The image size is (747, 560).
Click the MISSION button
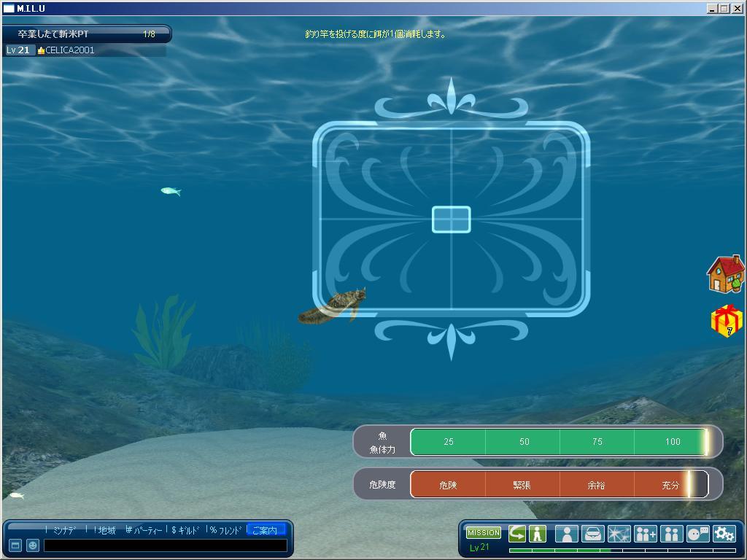point(483,533)
